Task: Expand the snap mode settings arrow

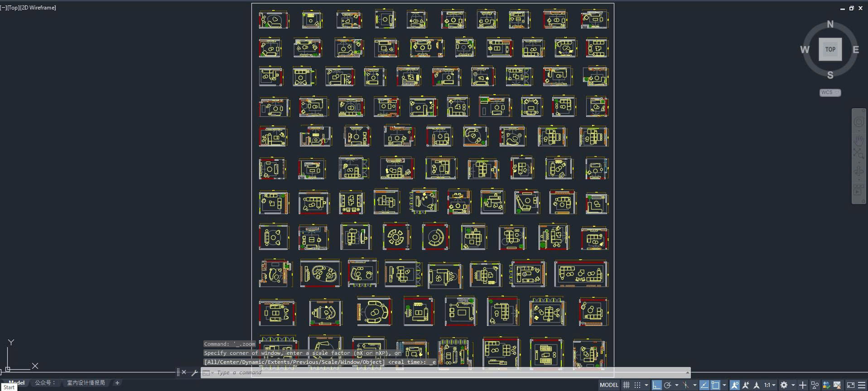Action: click(646, 385)
